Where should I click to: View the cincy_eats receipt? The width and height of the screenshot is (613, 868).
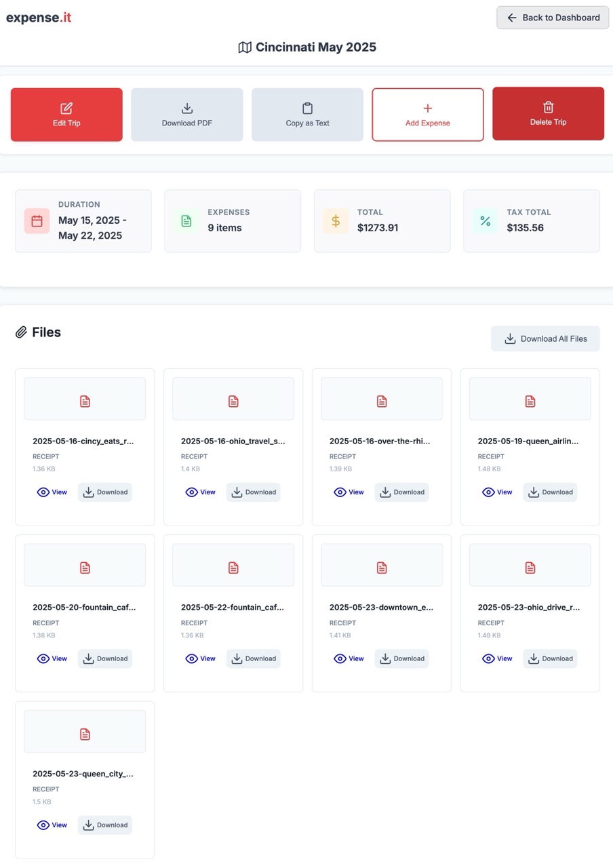click(x=52, y=492)
